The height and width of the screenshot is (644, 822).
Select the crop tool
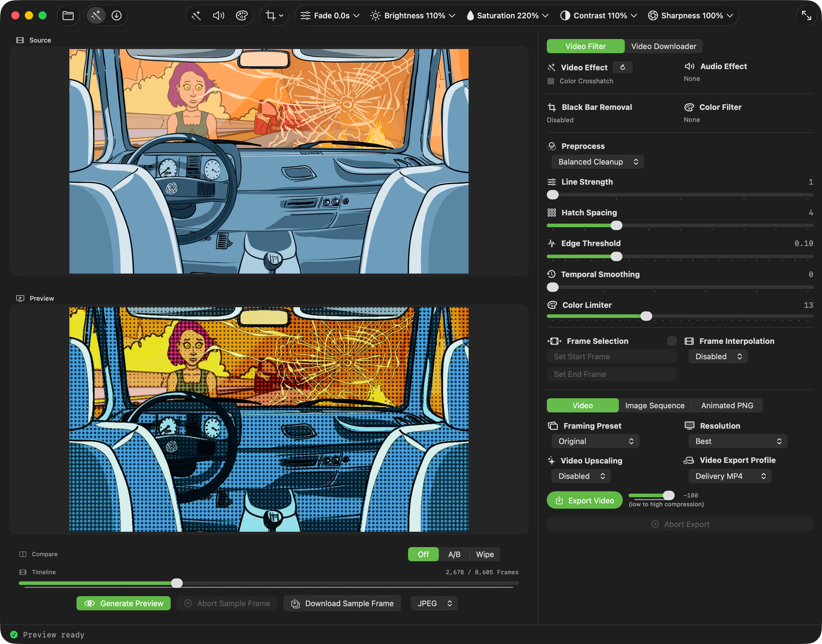click(272, 15)
